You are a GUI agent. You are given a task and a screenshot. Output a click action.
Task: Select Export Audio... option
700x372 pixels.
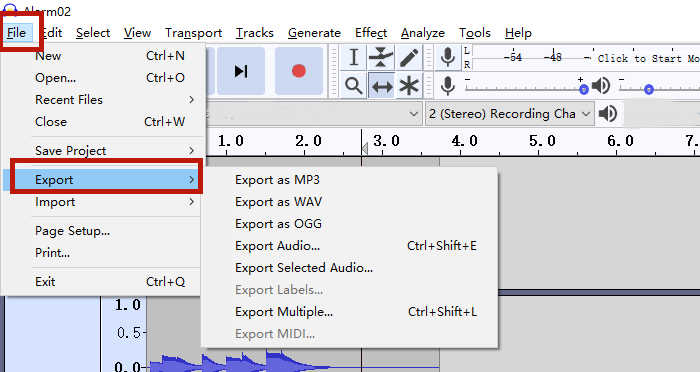350,246
